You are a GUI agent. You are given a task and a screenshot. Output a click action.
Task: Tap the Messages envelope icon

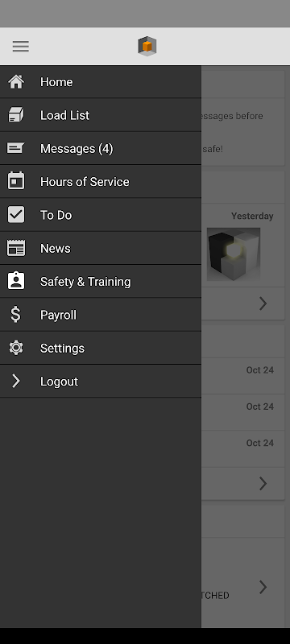click(16, 148)
